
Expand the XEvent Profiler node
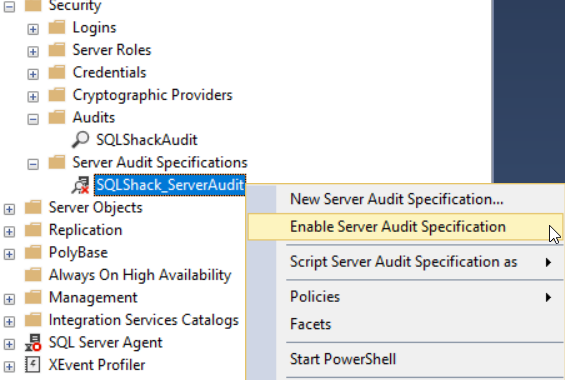pyautogui.click(x=9, y=367)
